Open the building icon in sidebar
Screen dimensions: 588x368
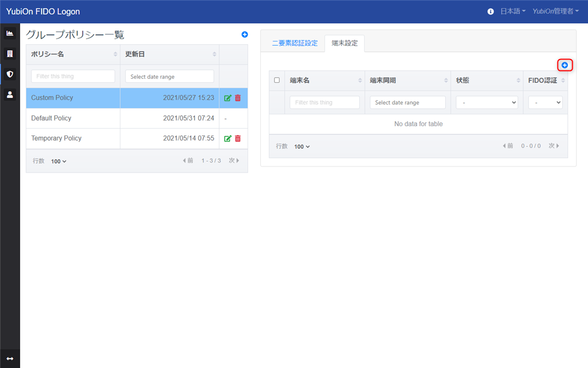click(x=10, y=54)
